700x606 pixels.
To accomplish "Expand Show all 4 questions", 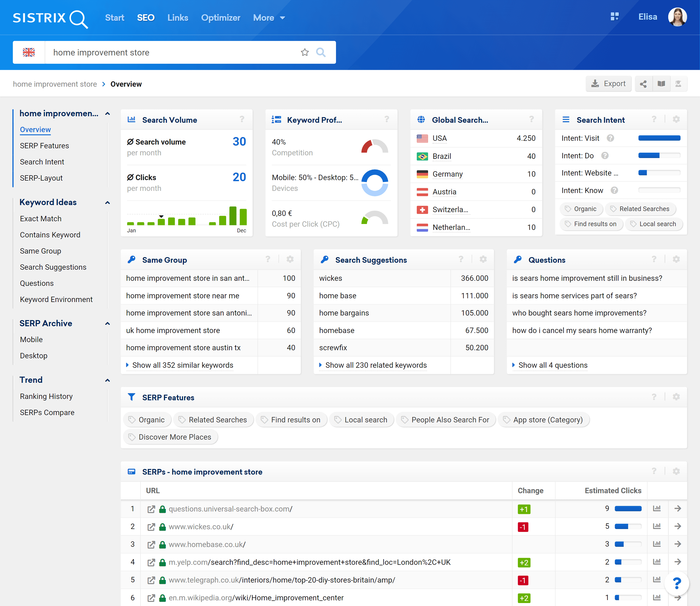I will (x=552, y=365).
